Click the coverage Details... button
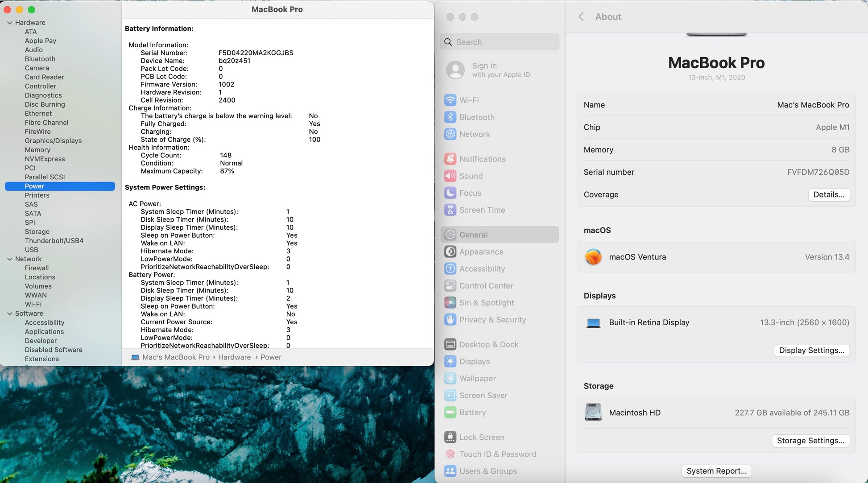Viewport: 868px width, 483px height. 828,194
